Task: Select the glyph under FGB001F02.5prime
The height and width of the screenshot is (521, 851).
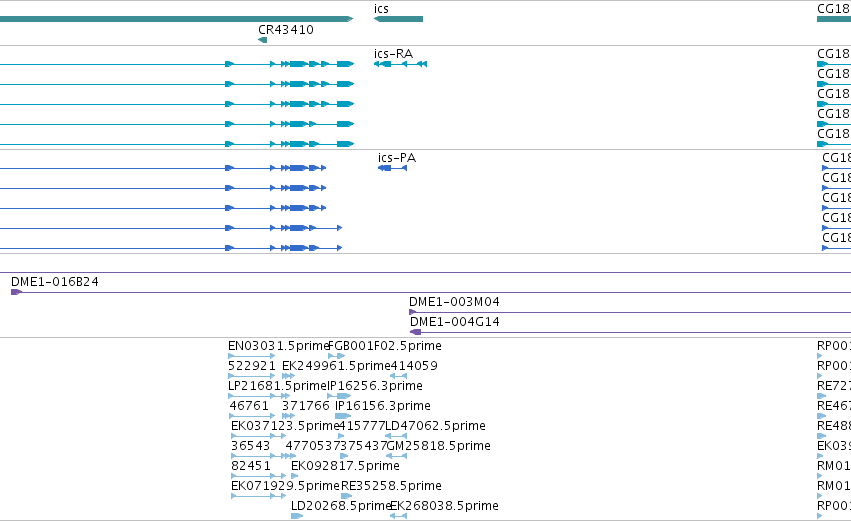Action: point(336,356)
